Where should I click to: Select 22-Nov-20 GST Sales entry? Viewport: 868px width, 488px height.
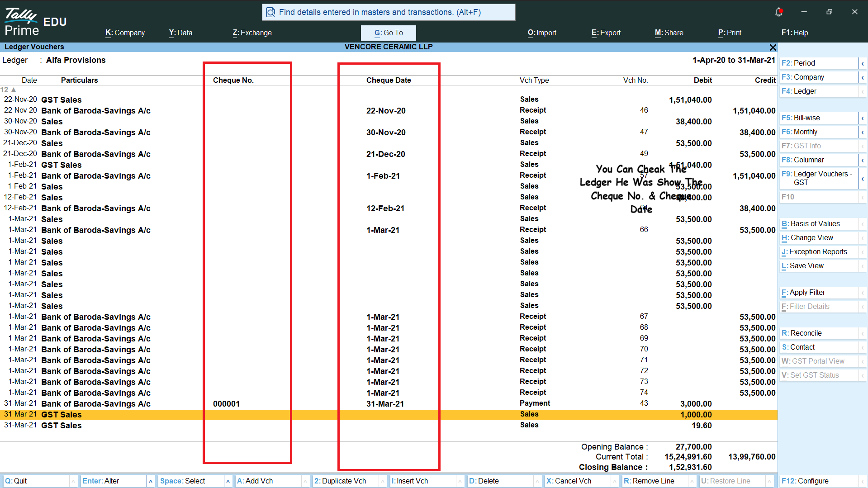[x=389, y=99]
